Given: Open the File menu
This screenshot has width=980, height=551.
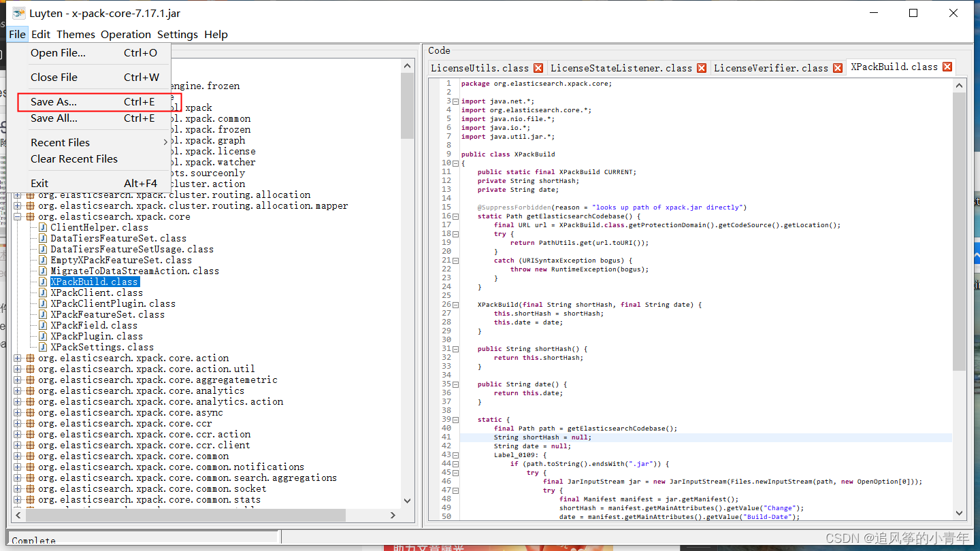Looking at the screenshot, I should tap(17, 34).
